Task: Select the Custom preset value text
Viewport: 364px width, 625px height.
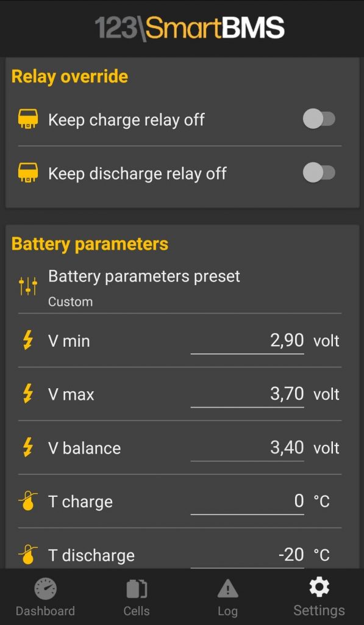Action: tap(71, 302)
